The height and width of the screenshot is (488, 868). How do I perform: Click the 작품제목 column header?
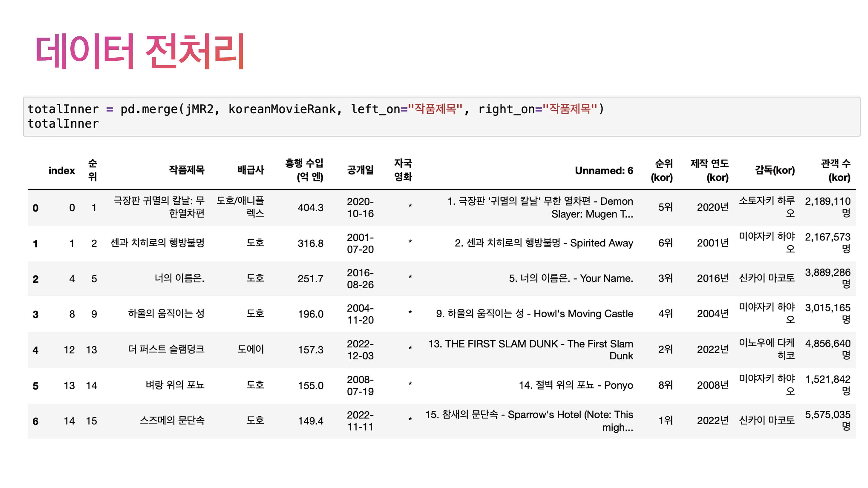186,170
